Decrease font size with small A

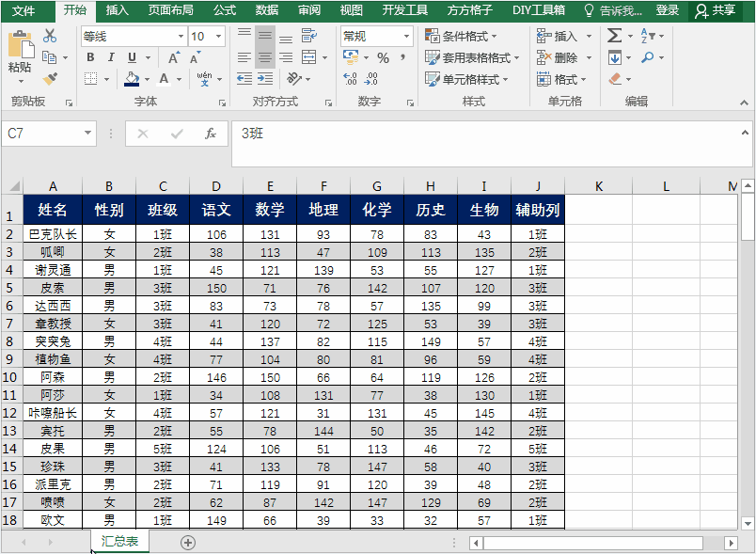click(195, 58)
